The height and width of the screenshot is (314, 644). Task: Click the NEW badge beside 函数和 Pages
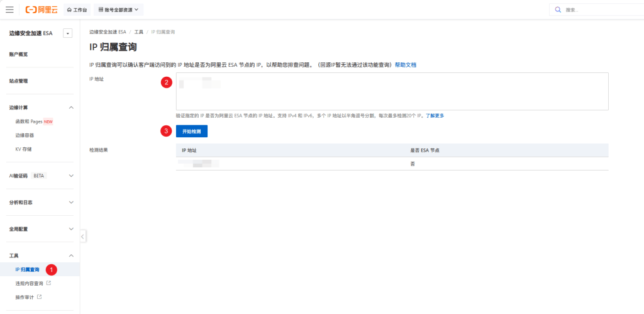[x=48, y=121]
